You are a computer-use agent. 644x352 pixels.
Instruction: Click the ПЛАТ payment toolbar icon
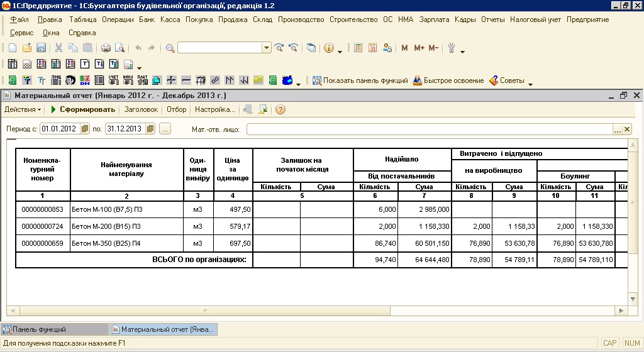(x=142, y=80)
